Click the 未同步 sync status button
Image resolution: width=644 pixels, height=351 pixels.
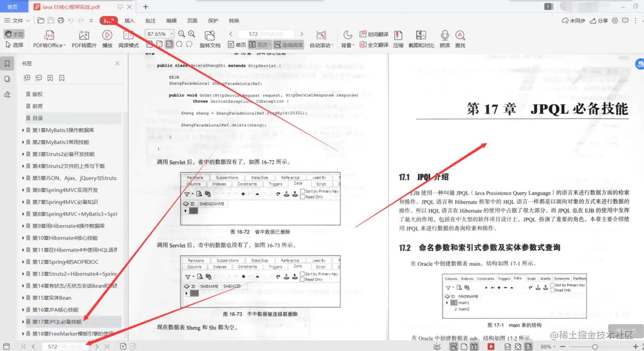pos(574,21)
